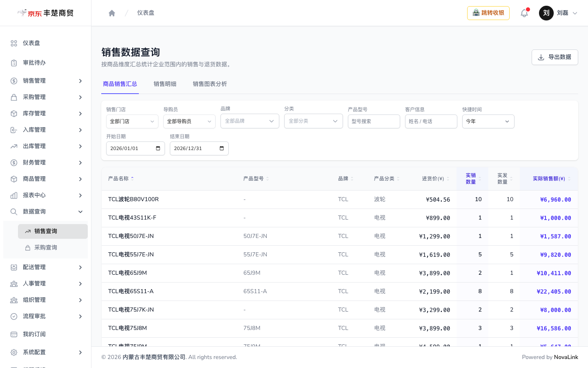Click the 导出数据 button

click(x=555, y=57)
